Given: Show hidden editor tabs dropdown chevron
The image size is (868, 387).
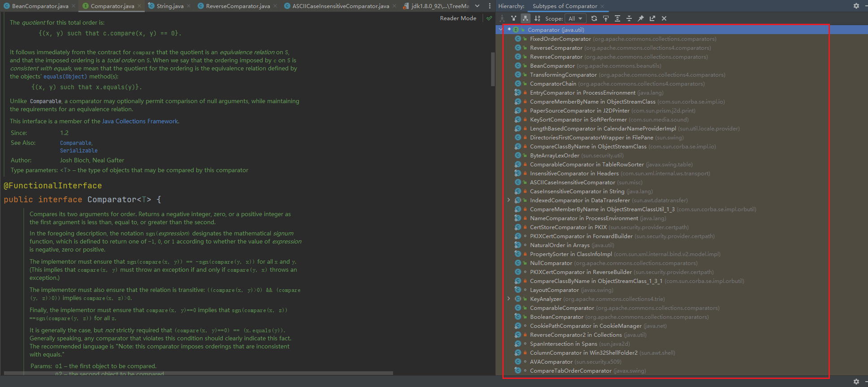Looking at the screenshot, I should pos(477,6).
